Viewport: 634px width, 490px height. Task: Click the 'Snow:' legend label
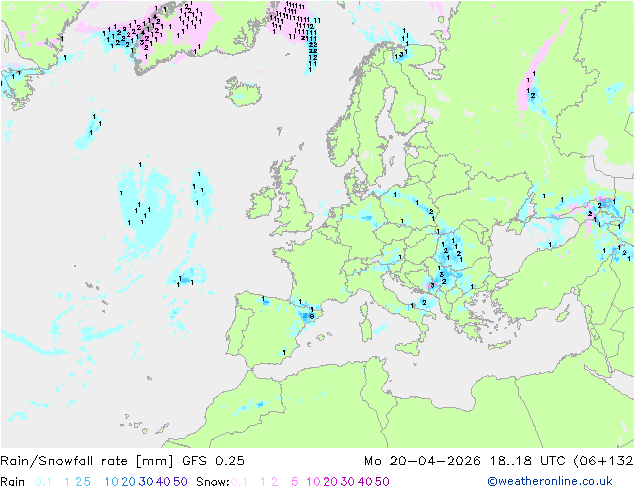pos(213,482)
